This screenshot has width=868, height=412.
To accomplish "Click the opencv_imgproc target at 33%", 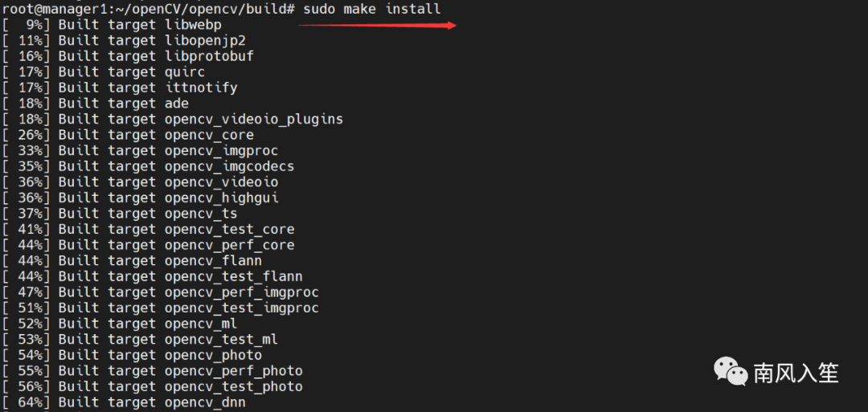I will click(222, 150).
